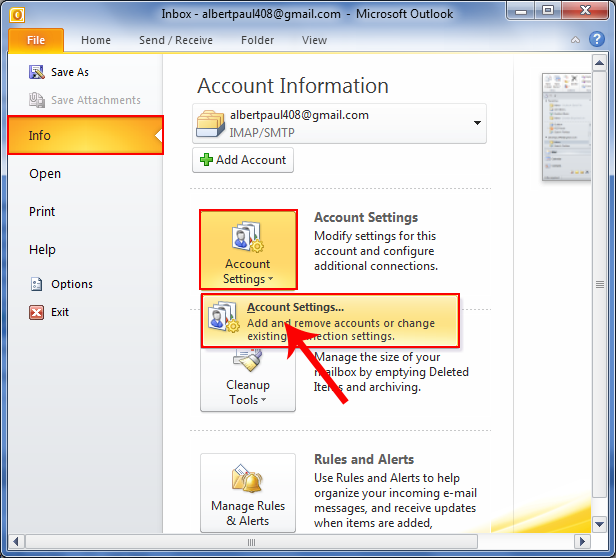Click the Manage Rules & Alerts icon

point(247,479)
